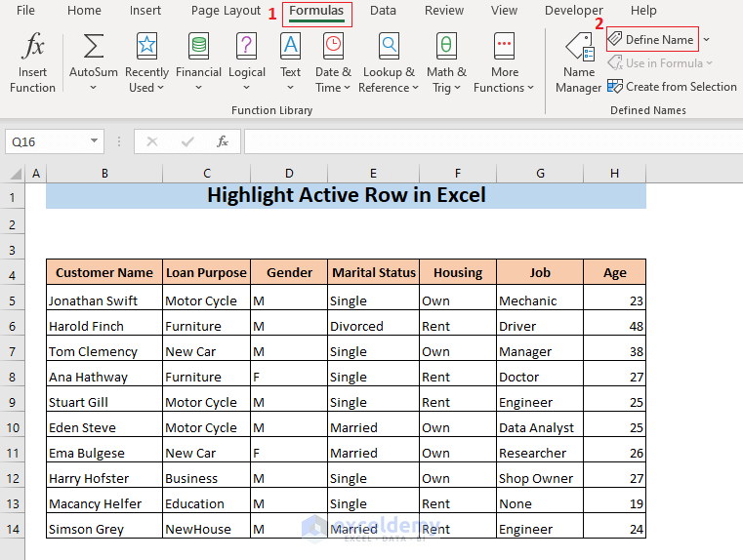Expand the Define Name dropdown arrow
This screenshot has width=743, height=560.
click(707, 40)
